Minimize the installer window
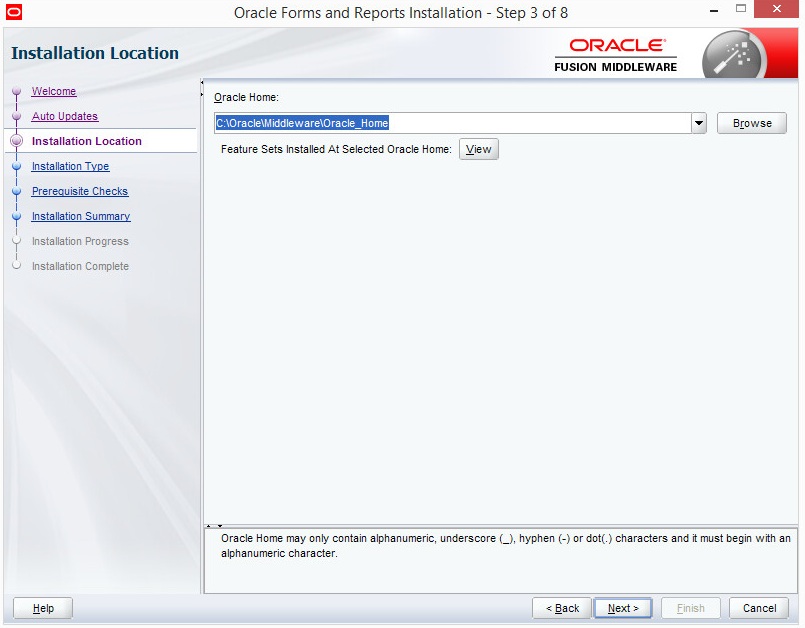Screen dimensions: 805x628 click(x=714, y=10)
